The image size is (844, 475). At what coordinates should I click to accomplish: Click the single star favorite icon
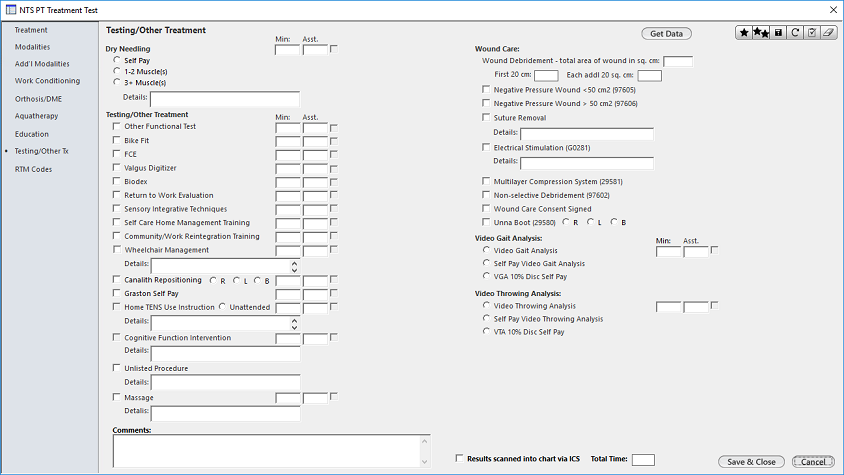point(744,33)
